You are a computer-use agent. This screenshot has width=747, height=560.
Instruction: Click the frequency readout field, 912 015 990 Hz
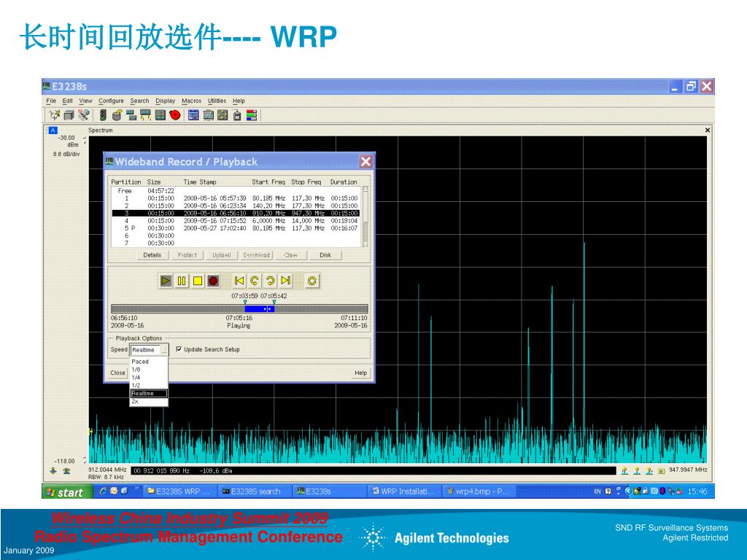click(x=373, y=471)
